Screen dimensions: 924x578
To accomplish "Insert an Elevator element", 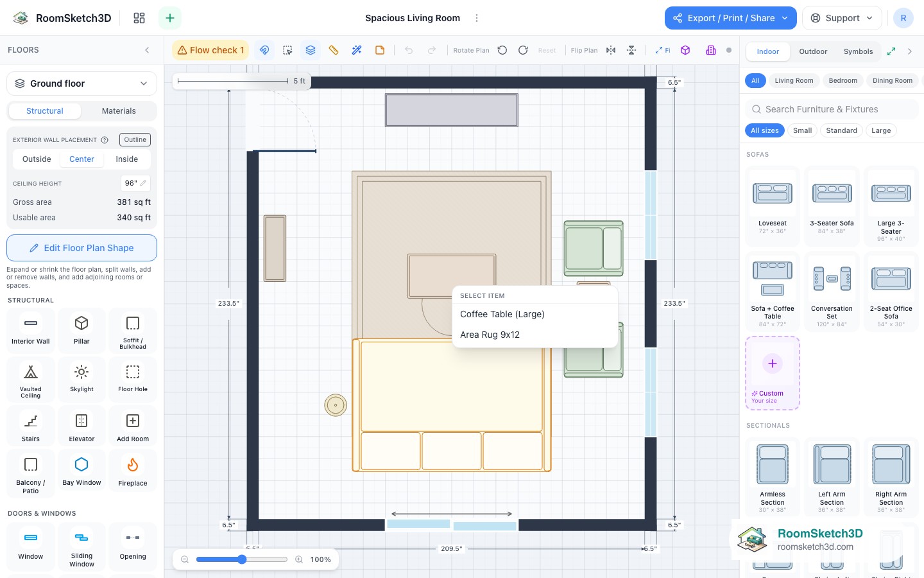I will coord(81,427).
